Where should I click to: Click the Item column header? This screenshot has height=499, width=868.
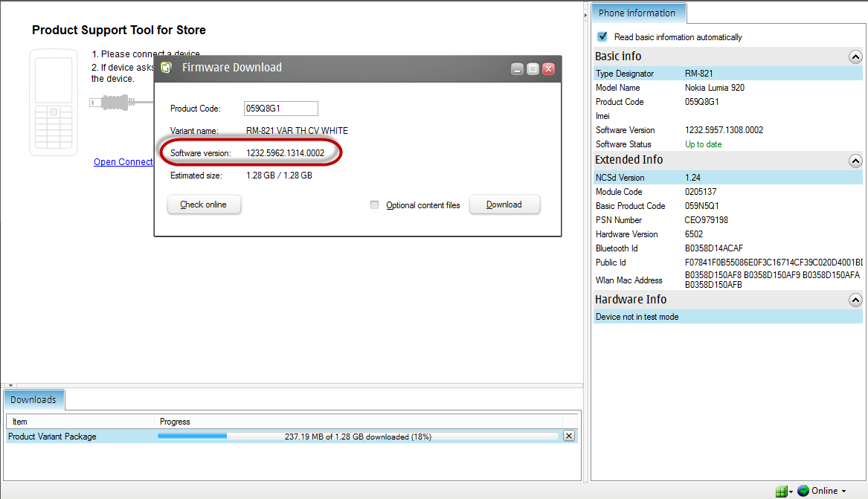pos(80,422)
